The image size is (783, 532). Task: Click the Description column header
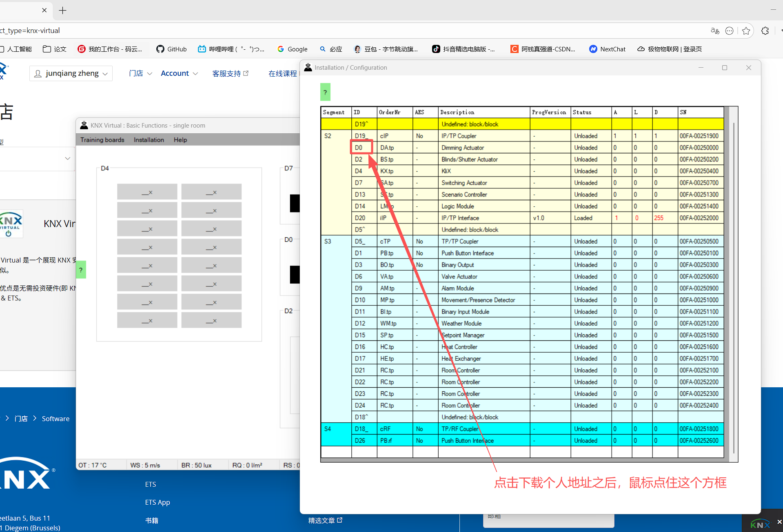point(484,112)
